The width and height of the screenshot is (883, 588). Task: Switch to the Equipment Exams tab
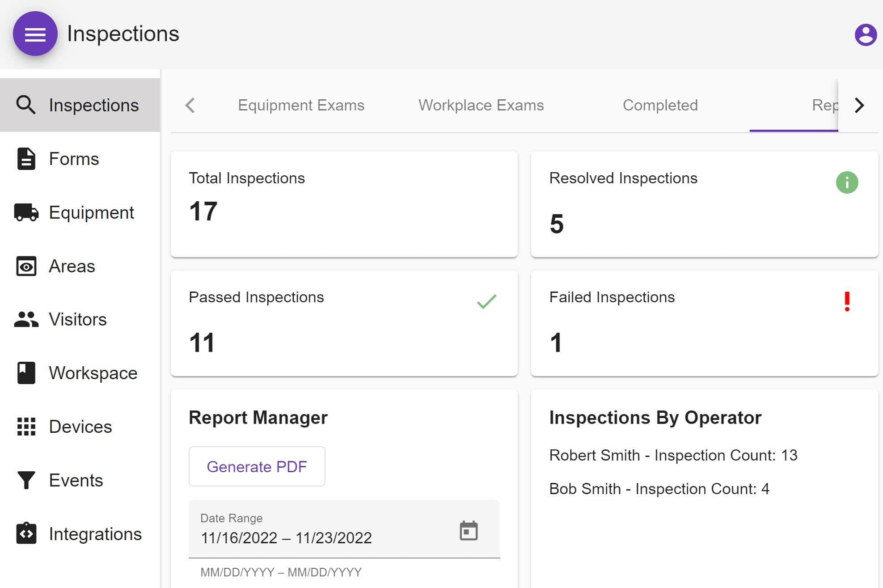point(301,105)
